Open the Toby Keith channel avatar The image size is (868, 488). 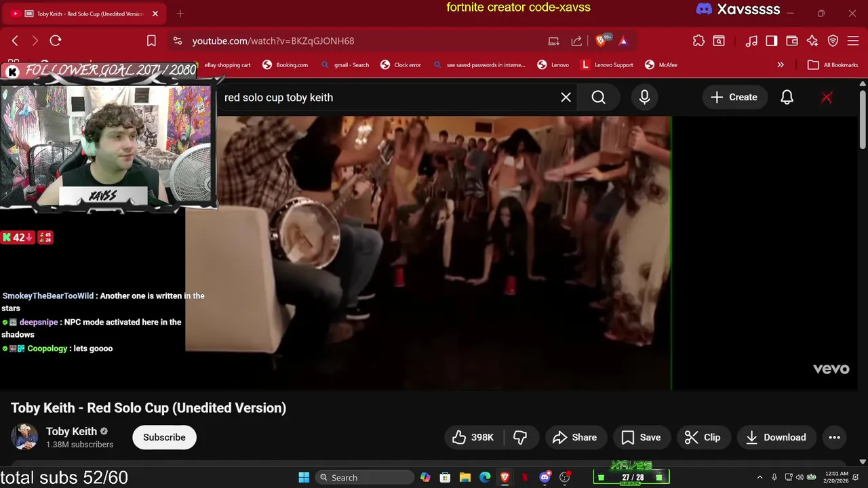click(x=24, y=437)
